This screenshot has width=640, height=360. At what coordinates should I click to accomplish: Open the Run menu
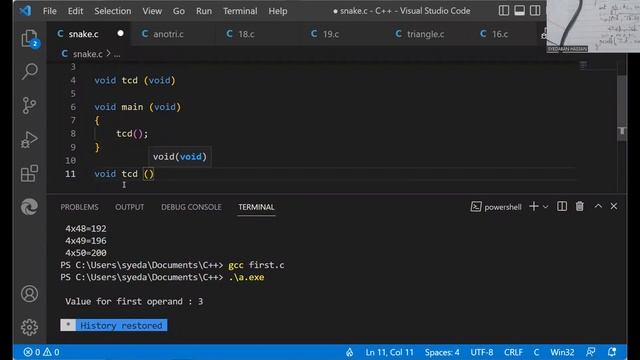[x=204, y=11]
